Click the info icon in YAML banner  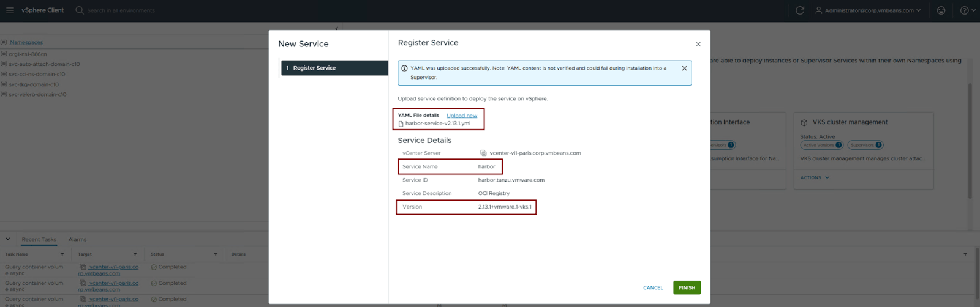[404, 68]
